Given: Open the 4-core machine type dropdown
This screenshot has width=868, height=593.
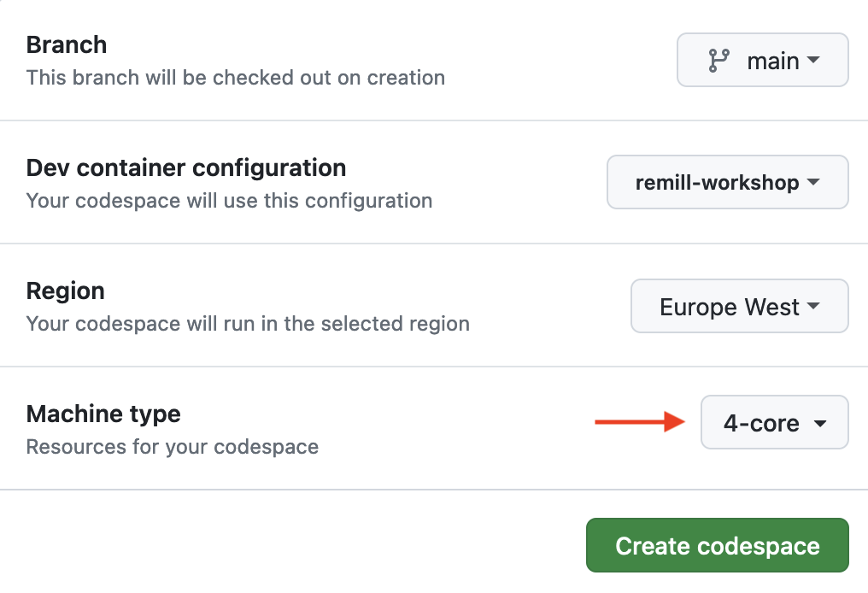Looking at the screenshot, I should [x=774, y=423].
